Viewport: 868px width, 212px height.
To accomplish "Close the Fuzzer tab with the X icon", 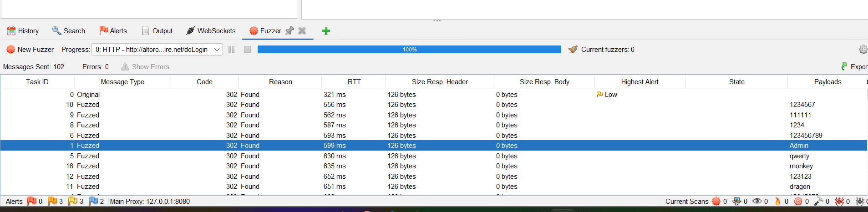I will point(302,31).
